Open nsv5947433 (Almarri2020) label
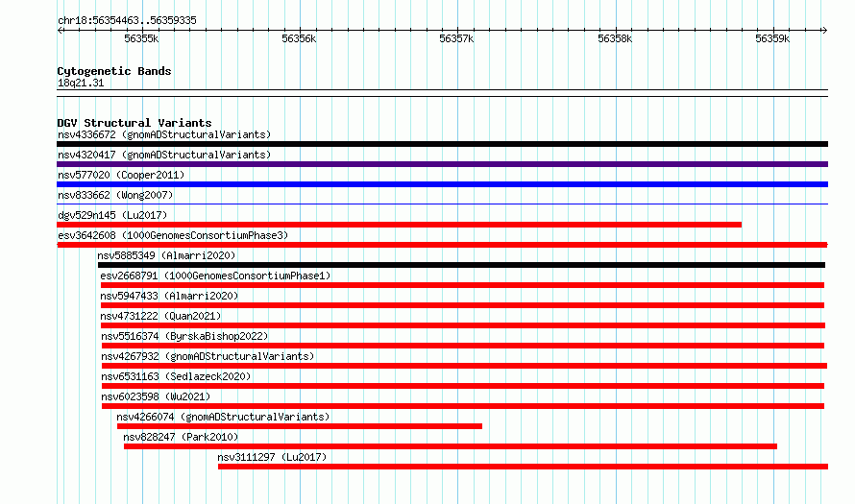This screenshot has height=504, width=855. [x=169, y=296]
